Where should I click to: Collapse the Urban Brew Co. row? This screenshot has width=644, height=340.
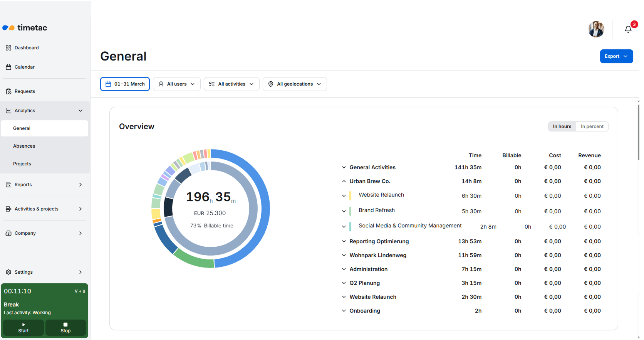(344, 181)
